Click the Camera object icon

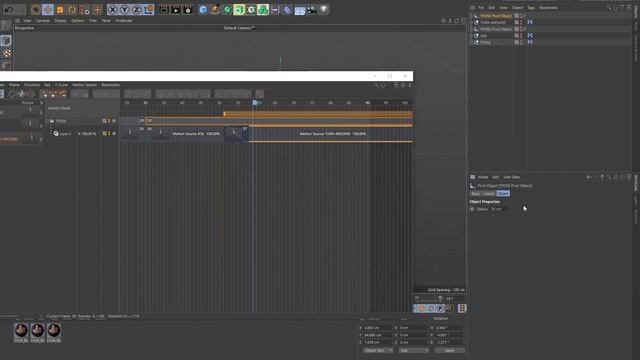pos(311,9)
